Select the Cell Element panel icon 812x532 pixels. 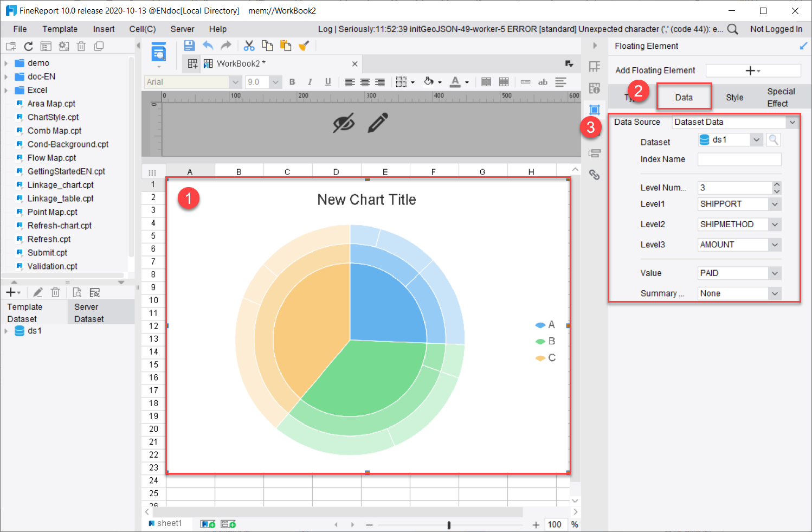[595, 67]
